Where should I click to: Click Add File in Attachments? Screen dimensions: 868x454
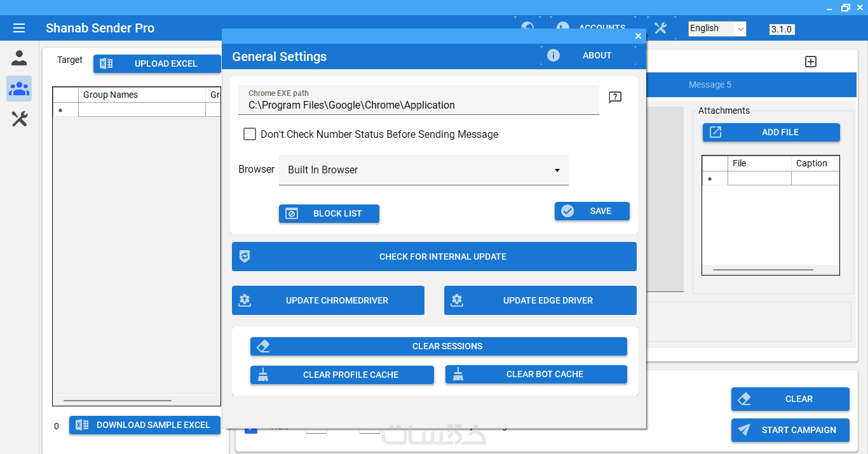[x=771, y=132]
